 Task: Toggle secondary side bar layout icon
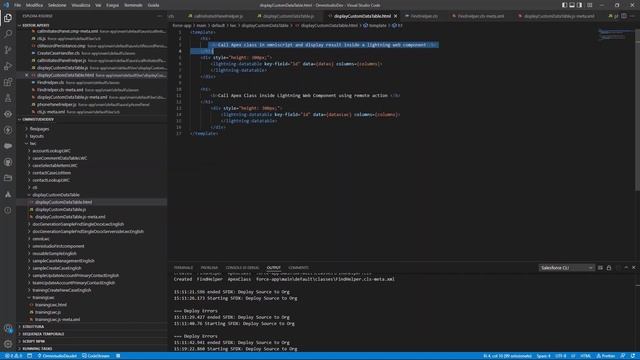(580, 5)
